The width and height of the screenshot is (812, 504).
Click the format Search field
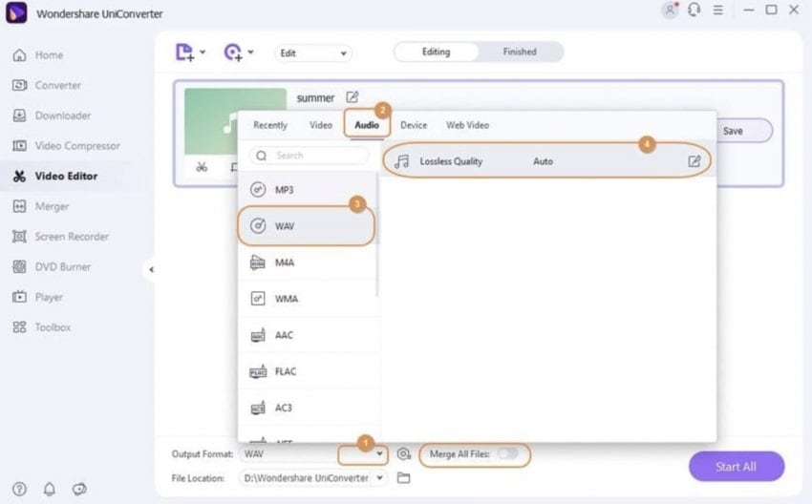coord(310,156)
